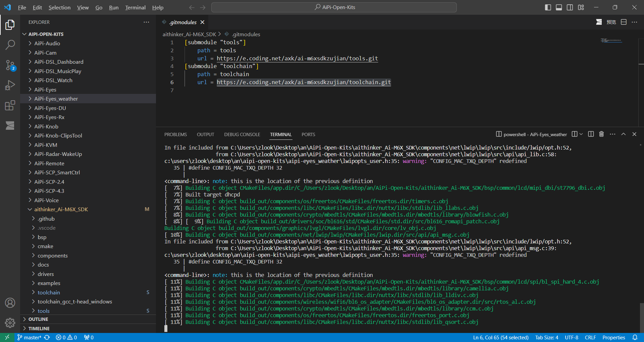The height and width of the screenshot is (342, 644).
Task: Expand the TIMELINE section
Action: pos(88,329)
